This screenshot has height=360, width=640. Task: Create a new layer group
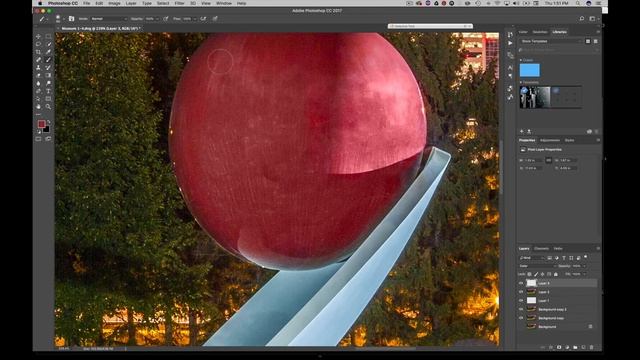[575, 347]
